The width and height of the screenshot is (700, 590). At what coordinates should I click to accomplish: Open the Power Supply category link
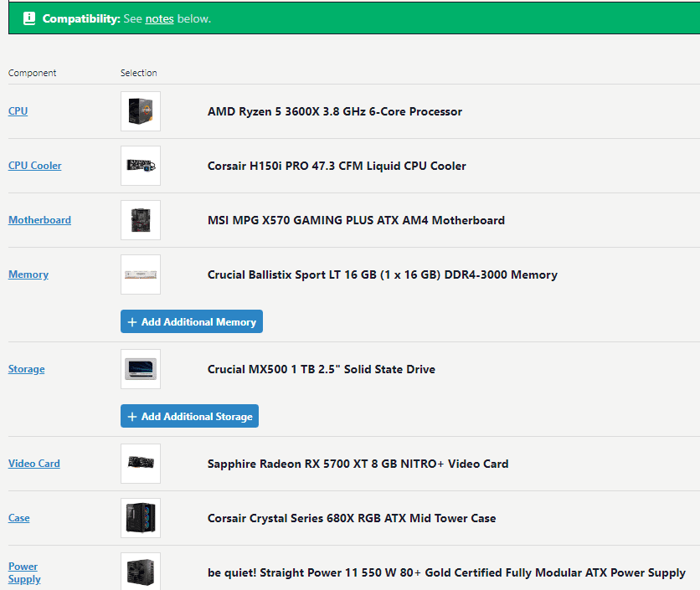23,572
